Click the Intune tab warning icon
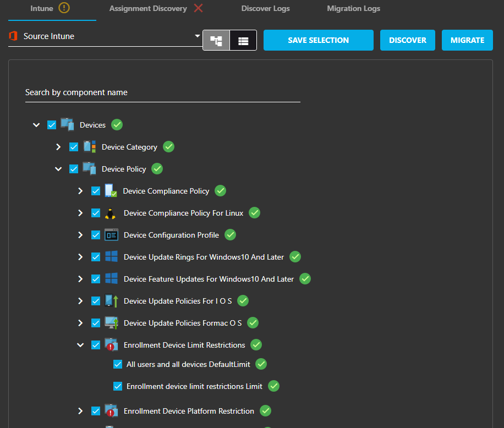This screenshot has width=504, height=428. pos(64,8)
